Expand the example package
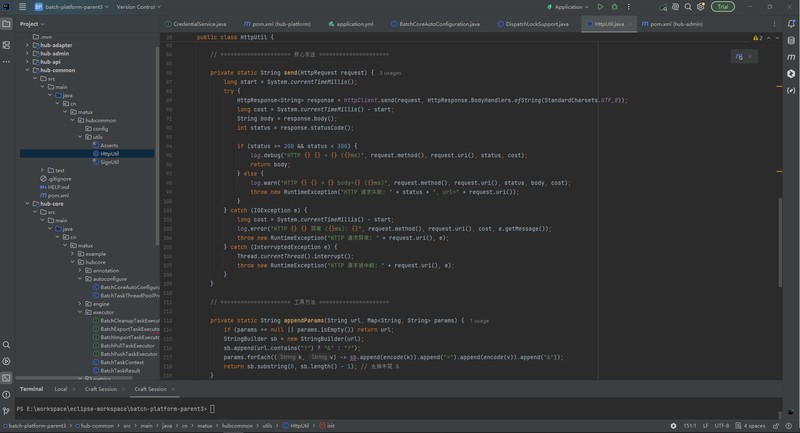The height and width of the screenshot is (433, 800). [72, 254]
